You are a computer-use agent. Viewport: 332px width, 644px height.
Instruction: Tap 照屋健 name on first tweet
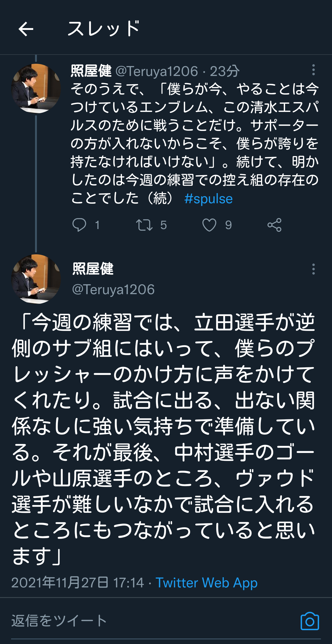coord(91,71)
